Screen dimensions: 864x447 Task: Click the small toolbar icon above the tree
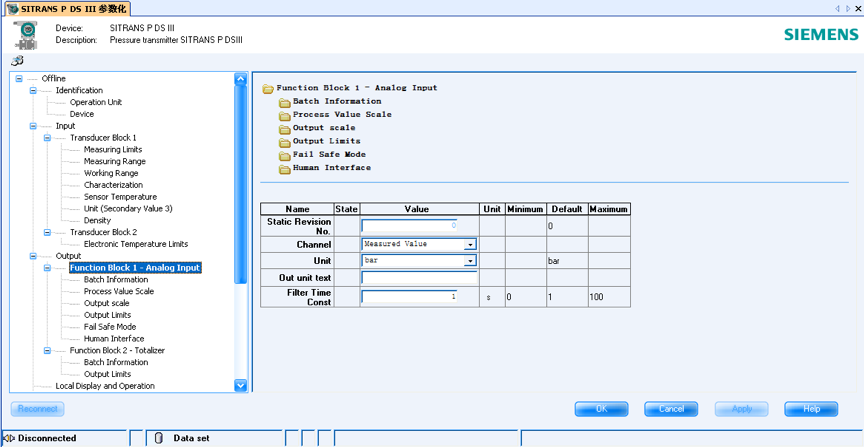coord(17,61)
